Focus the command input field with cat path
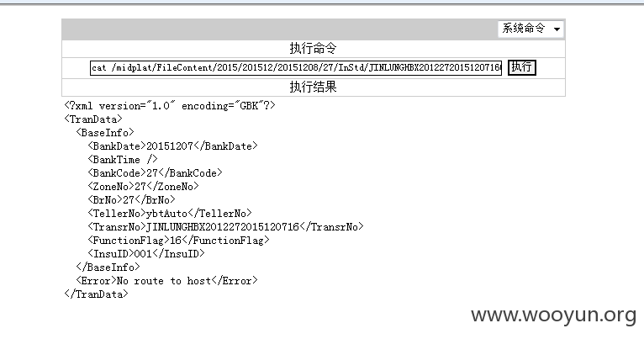644x339 pixels. tap(296, 67)
